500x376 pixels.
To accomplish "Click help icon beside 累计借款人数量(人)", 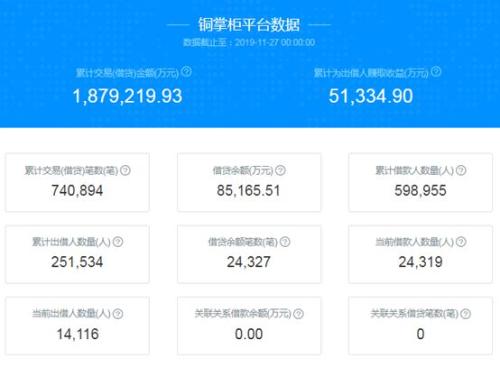I will (x=461, y=170).
